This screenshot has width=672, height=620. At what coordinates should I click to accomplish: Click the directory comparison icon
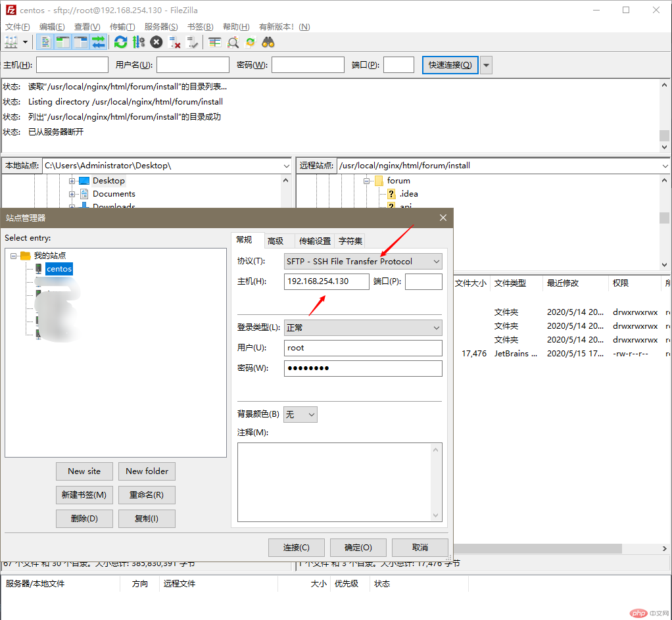tap(214, 41)
